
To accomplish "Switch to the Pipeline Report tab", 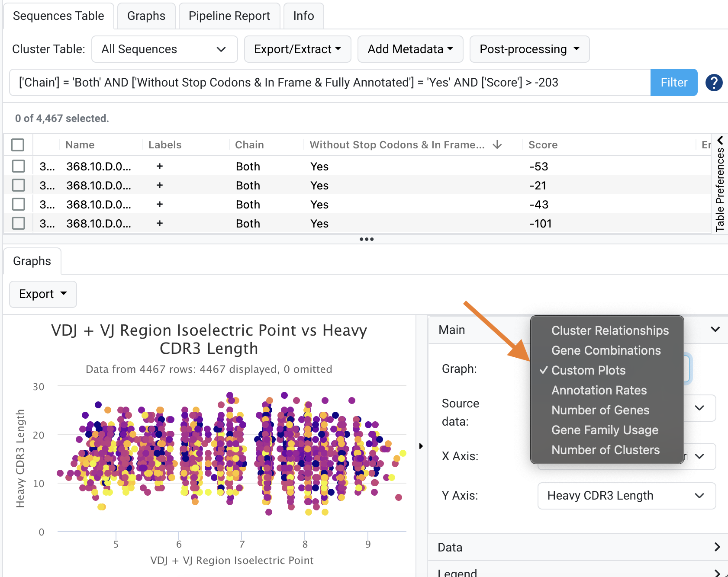I will (229, 16).
